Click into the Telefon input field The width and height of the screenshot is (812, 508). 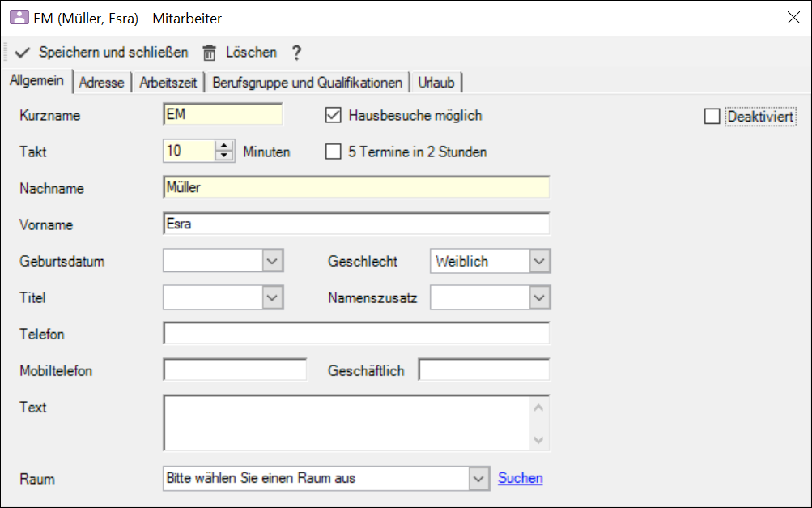point(356,334)
